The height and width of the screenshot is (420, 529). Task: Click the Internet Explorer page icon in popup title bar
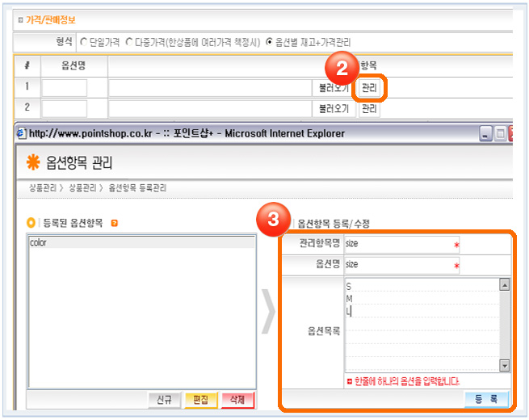22,133
